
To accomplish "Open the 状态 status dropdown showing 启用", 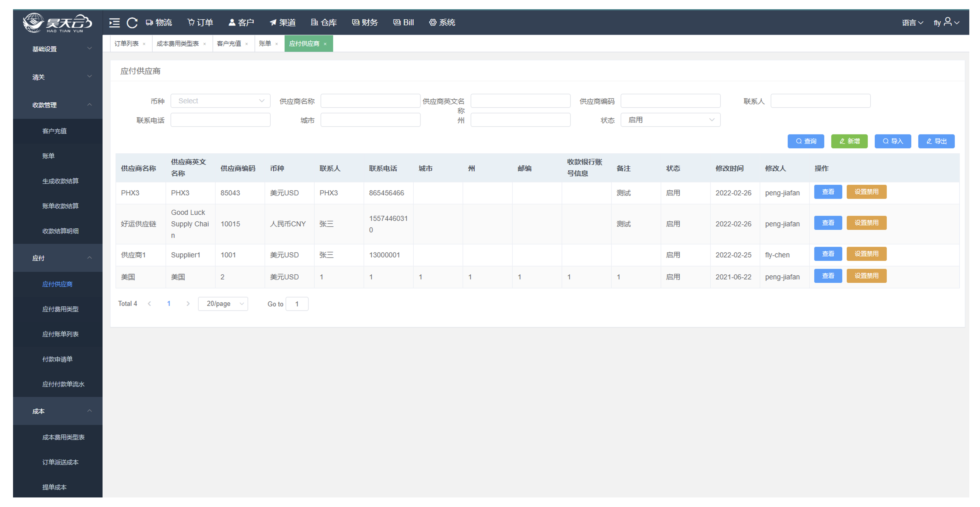I will (x=670, y=120).
